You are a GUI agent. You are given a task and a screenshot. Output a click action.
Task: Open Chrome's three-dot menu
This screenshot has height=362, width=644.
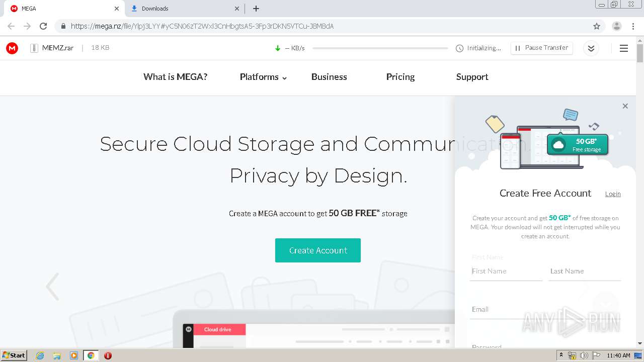point(632,26)
